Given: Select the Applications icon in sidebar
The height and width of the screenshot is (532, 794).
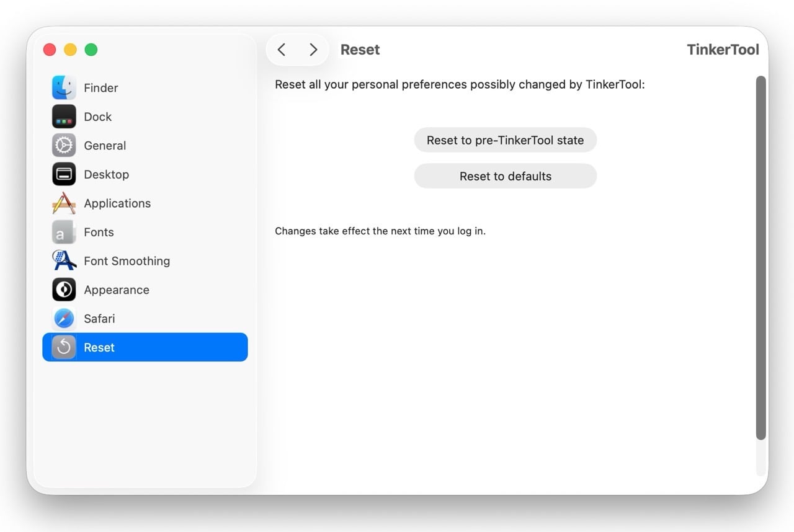Looking at the screenshot, I should 64,203.
